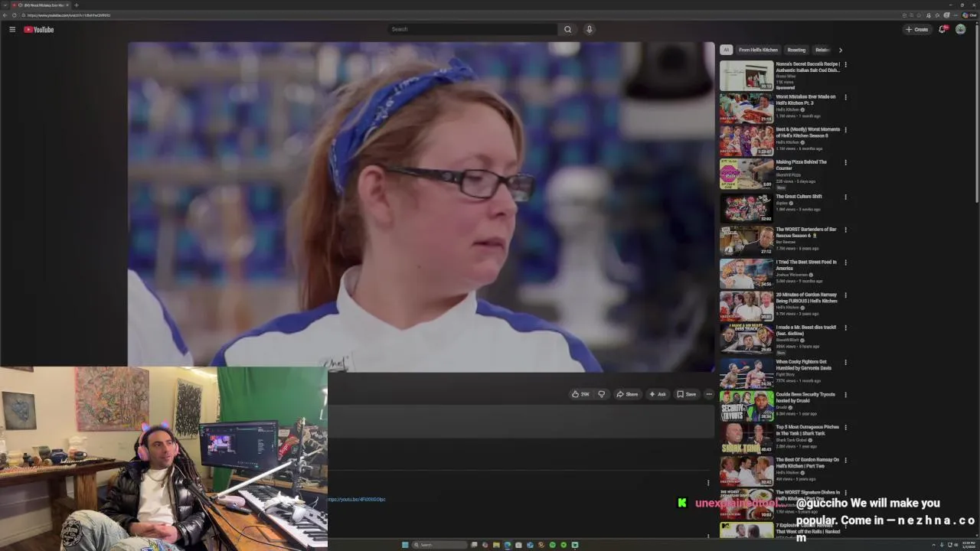Grab the page vertical scrollbar
This screenshot has width=980, height=551.
tap(977, 115)
